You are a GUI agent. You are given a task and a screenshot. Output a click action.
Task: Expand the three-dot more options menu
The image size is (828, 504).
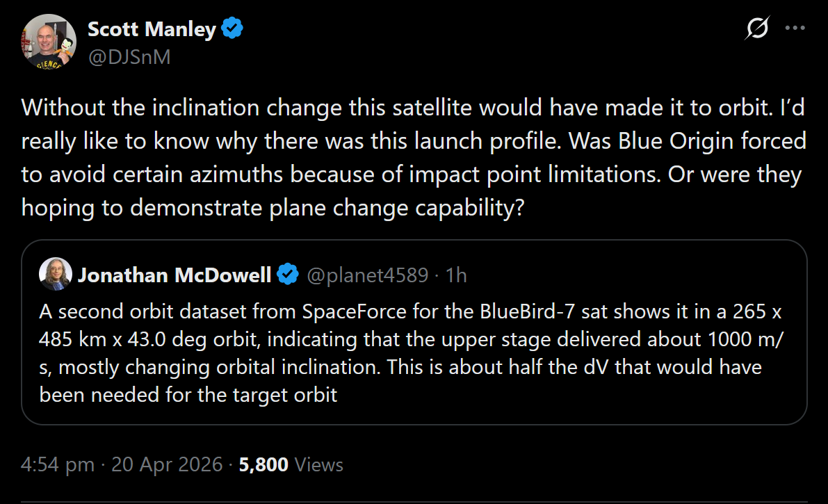coord(795,29)
